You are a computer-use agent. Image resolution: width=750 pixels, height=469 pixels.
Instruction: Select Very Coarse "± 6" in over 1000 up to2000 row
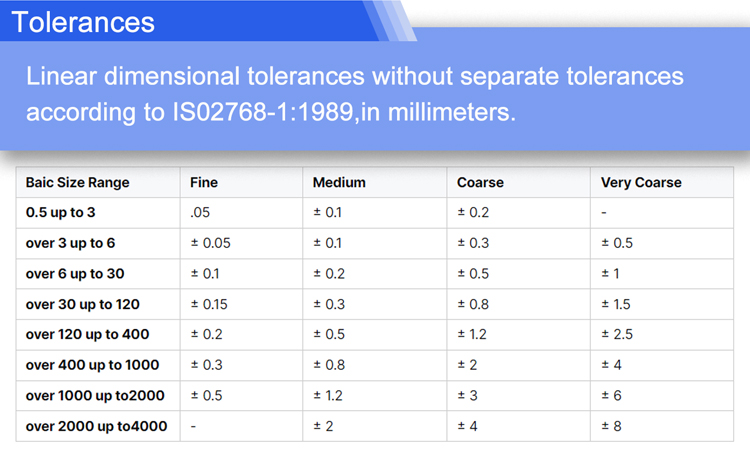pyautogui.click(x=611, y=396)
